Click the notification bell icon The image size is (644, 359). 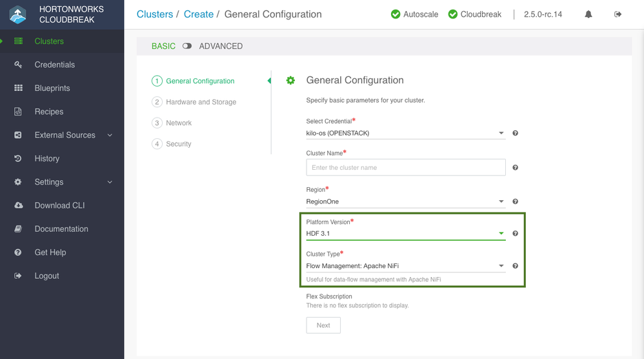(x=589, y=14)
